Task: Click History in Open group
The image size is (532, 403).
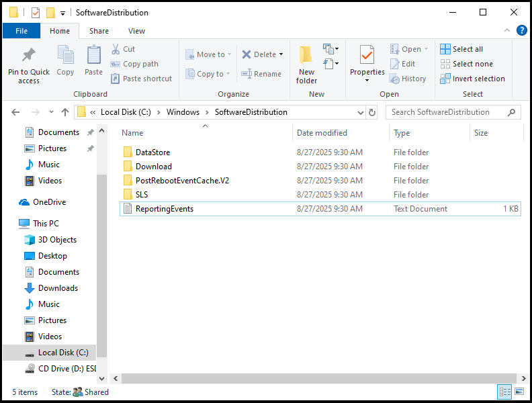Action: 408,79
